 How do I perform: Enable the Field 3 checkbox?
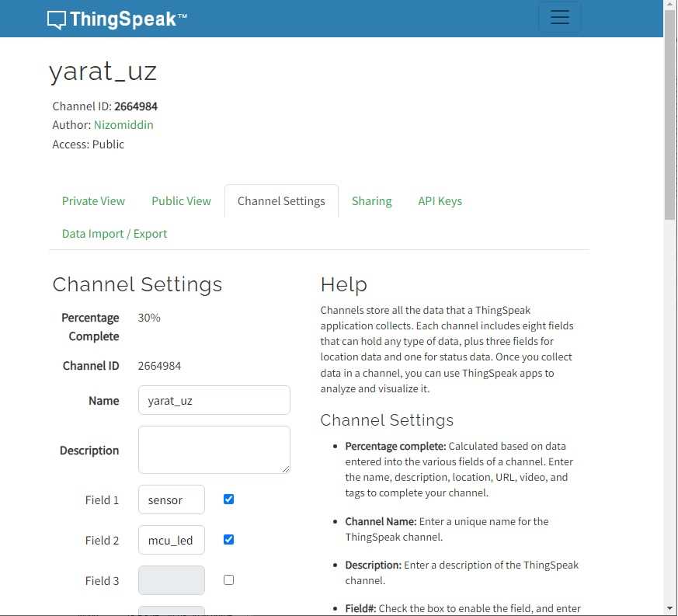pyautogui.click(x=228, y=579)
